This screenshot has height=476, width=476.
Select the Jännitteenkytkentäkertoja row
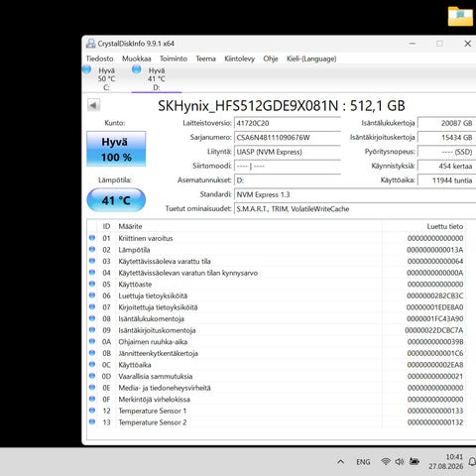(276, 353)
